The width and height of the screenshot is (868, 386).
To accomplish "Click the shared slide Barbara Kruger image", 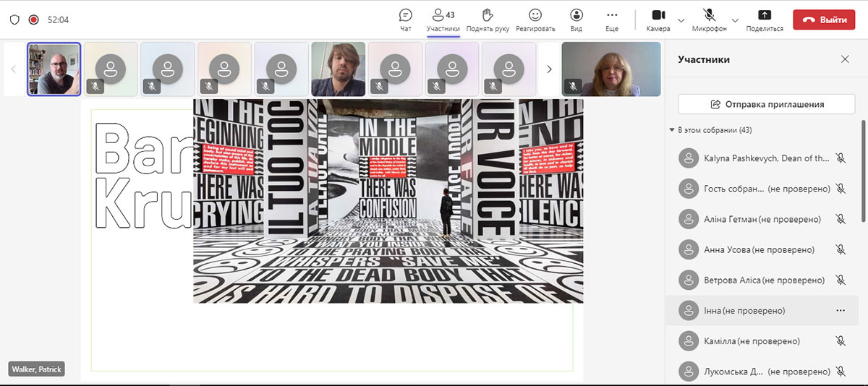I will point(388,201).
